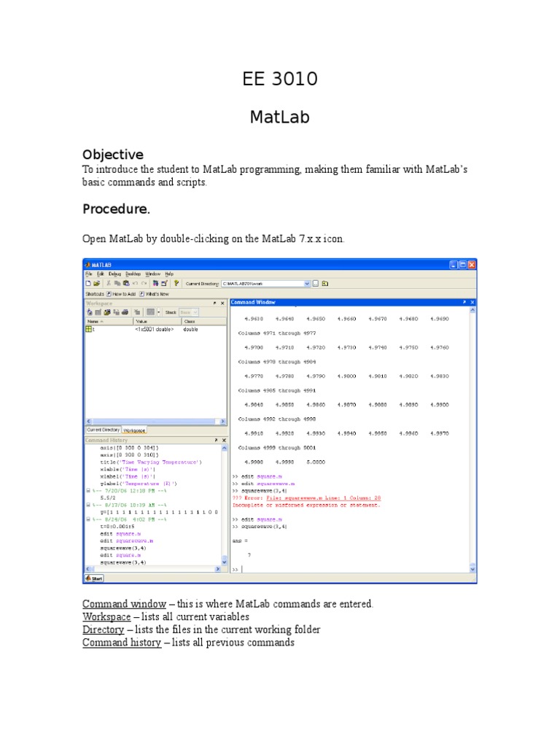Click the plot selection icon in Workspace toolbar
The width and height of the screenshot is (560, 747).
pos(150,312)
